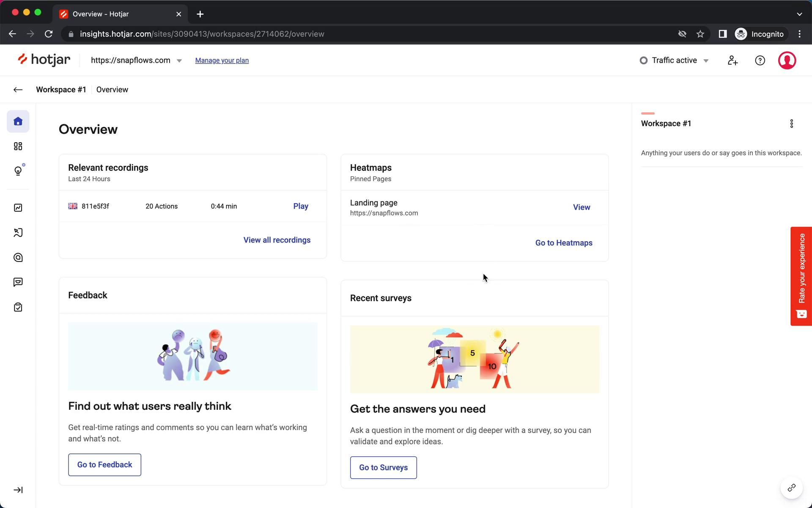
Task: Open the Recordings icon in sidebar
Action: tap(18, 233)
